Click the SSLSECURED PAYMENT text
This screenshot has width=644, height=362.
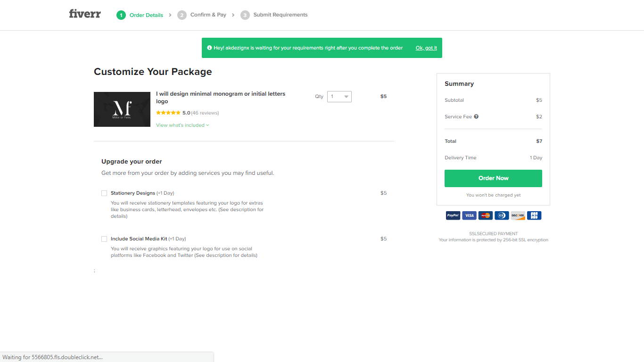(494, 234)
